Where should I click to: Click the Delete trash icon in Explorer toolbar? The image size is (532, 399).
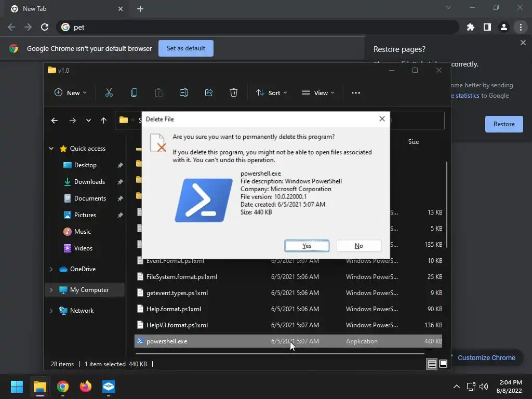pyautogui.click(x=234, y=92)
